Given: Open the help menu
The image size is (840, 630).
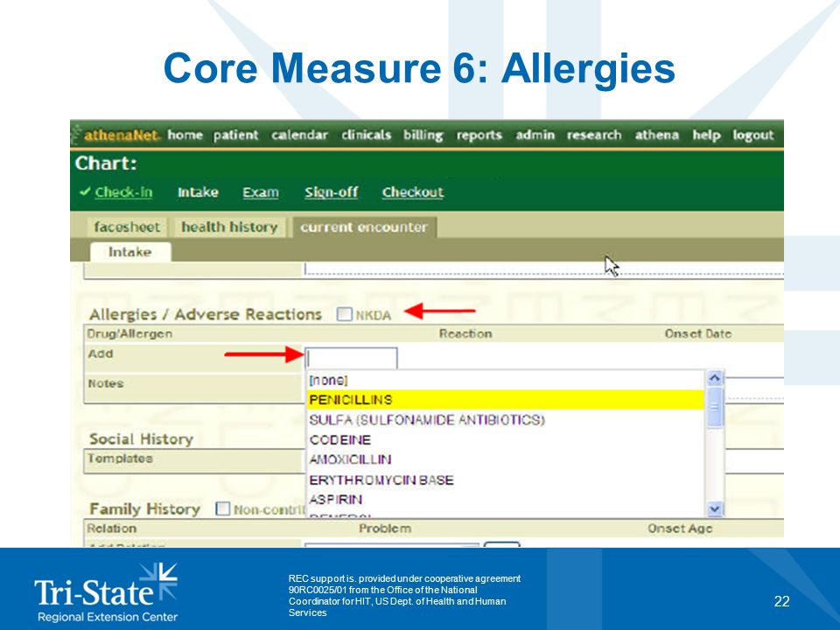Looking at the screenshot, I should tap(706, 136).
